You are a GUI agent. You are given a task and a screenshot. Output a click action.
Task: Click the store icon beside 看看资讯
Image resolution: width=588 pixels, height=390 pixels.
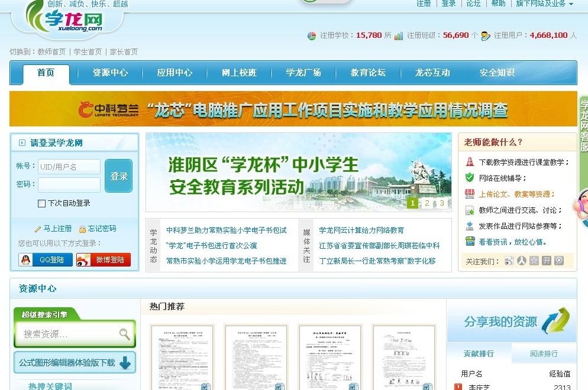point(470,242)
